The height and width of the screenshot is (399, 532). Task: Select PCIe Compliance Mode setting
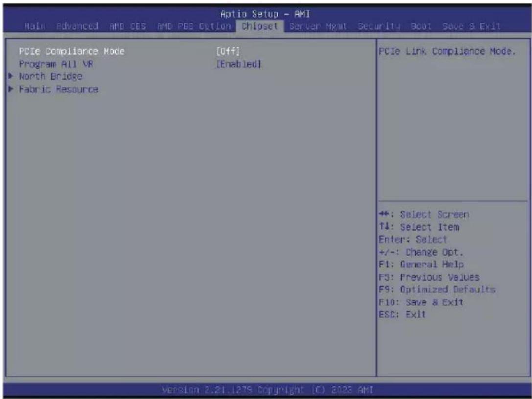click(x=71, y=51)
